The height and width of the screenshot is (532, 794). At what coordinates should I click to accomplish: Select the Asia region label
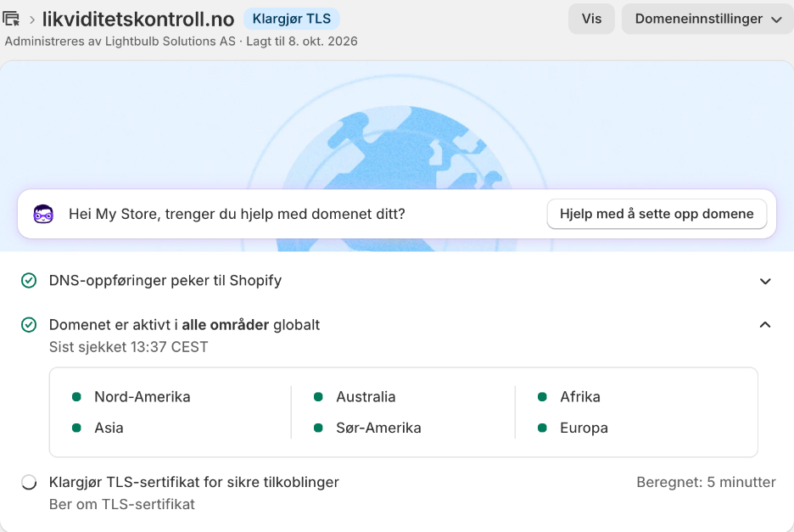coord(109,428)
